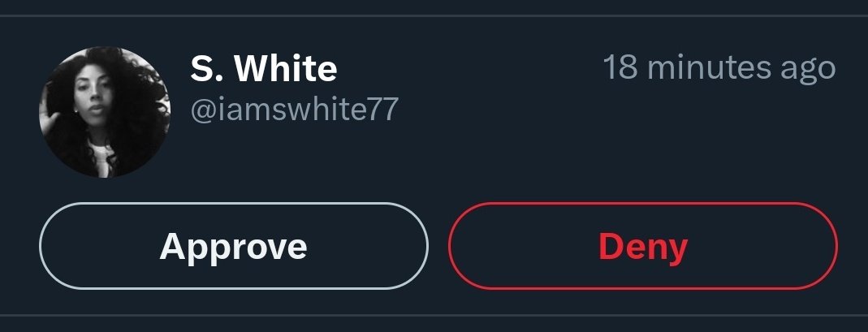Select the 18 minutes ago timestamp
This screenshot has width=868, height=332.
point(719,68)
